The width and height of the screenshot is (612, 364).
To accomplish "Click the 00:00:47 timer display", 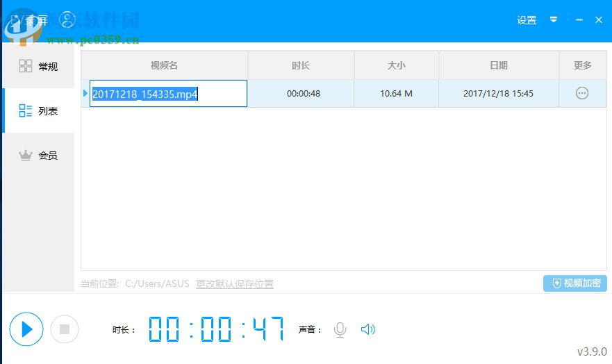I will click(x=217, y=329).
